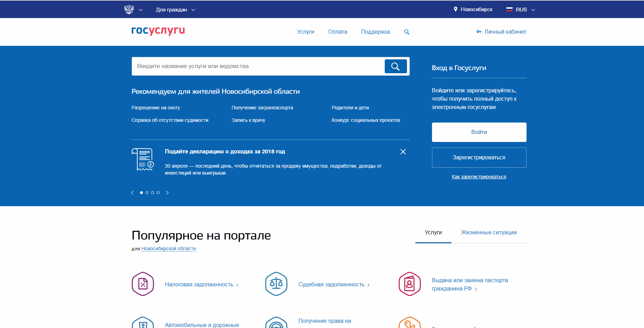Open Выдача или замена паспорта link
The height and width of the screenshot is (328, 644).
tap(470, 285)
